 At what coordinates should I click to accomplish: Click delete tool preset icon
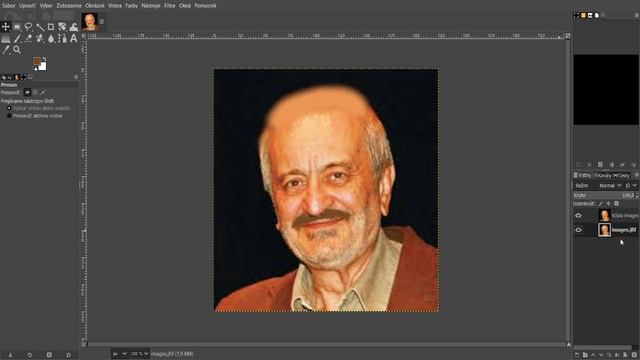[x=49, y=355]
